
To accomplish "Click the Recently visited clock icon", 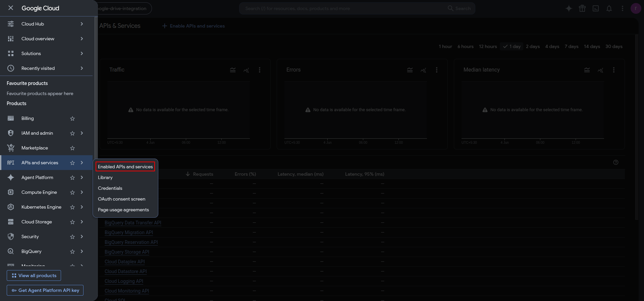I will (11, 68).
